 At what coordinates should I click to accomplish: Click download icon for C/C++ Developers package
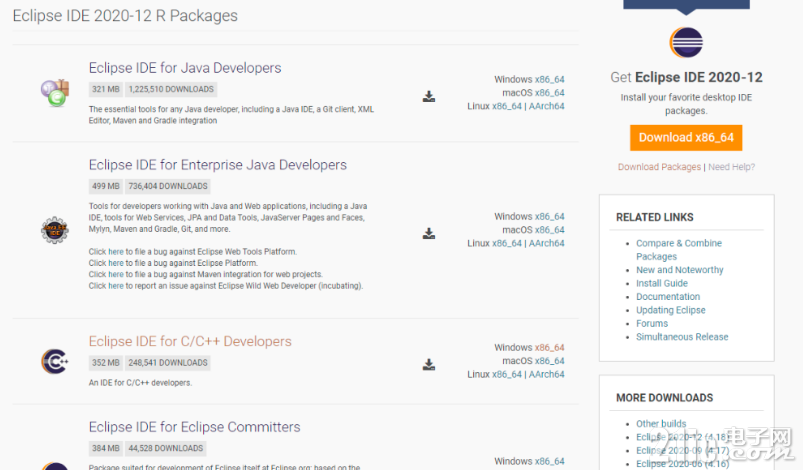[429, 365]
